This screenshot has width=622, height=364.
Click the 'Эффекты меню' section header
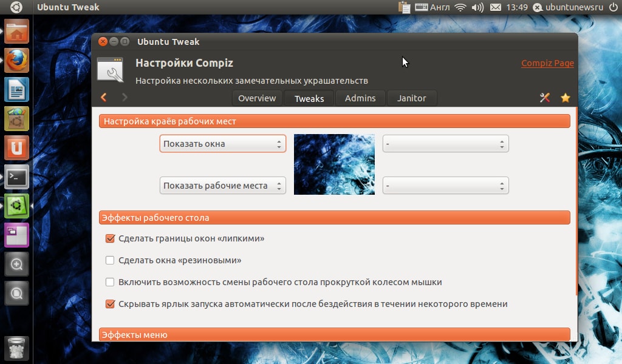pos(335,335)
